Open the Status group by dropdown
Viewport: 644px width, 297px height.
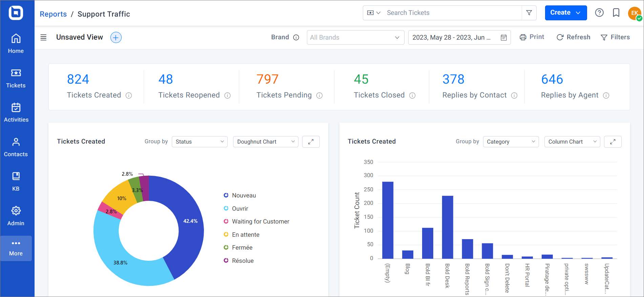(x=200, y=142)
